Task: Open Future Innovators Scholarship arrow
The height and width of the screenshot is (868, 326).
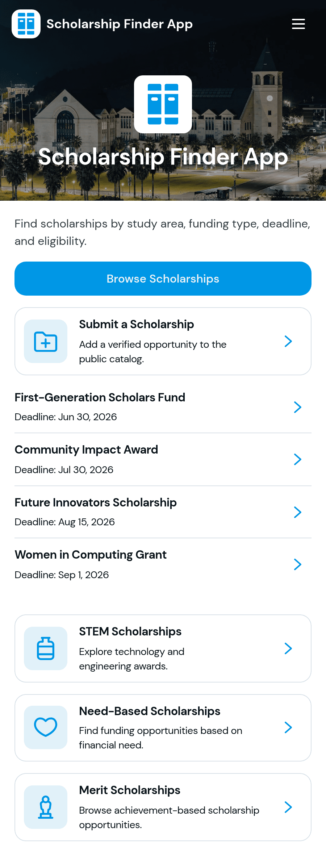Action: pos(298,512)
